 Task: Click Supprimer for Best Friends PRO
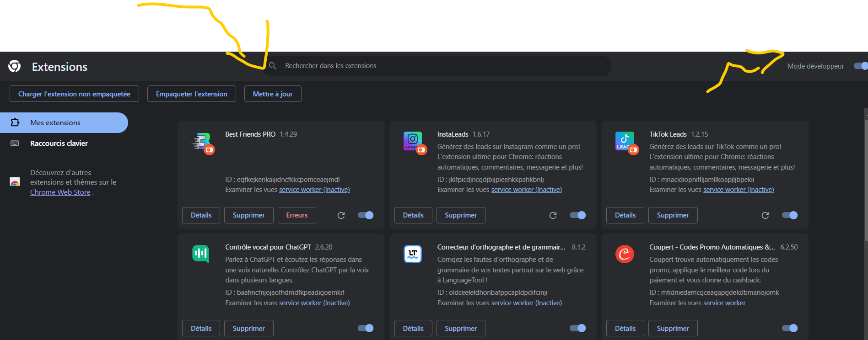248,215
